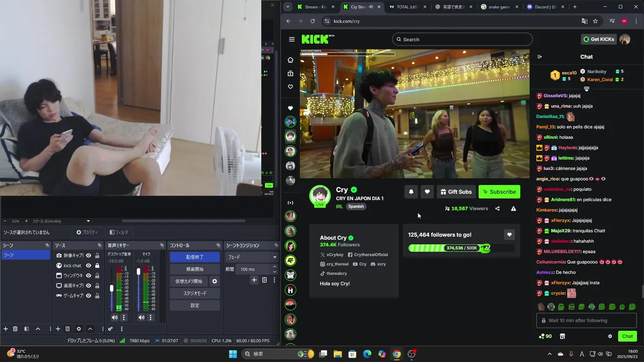This screenshot has width=644, height=362.
Task: Open the Kick user avatar menu
Action: [625, 39]
